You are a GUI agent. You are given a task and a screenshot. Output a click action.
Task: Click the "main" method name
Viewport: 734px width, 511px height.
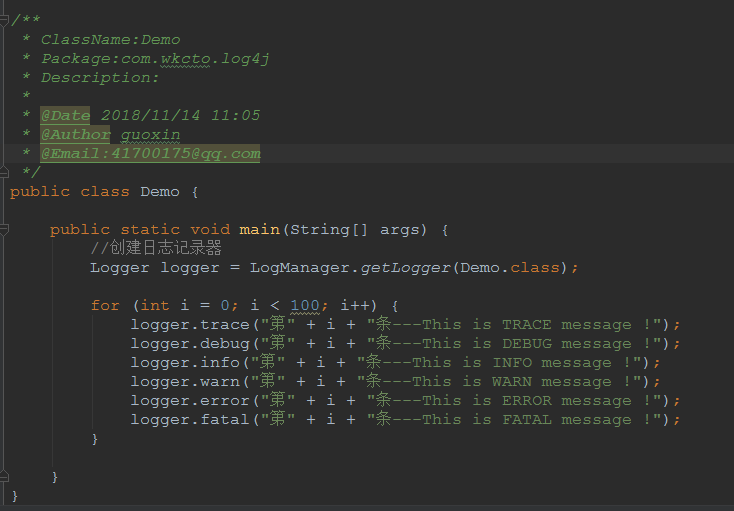(x=260, y=230)
